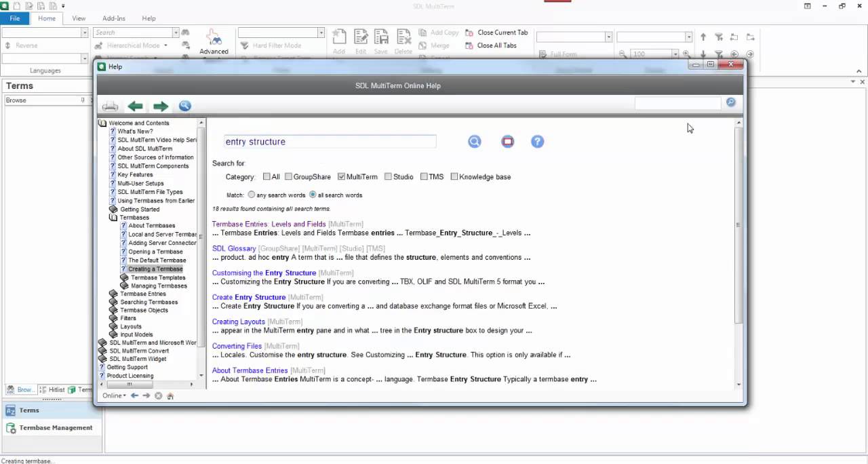Check the Studio category checkbox

tap(388, 176)
